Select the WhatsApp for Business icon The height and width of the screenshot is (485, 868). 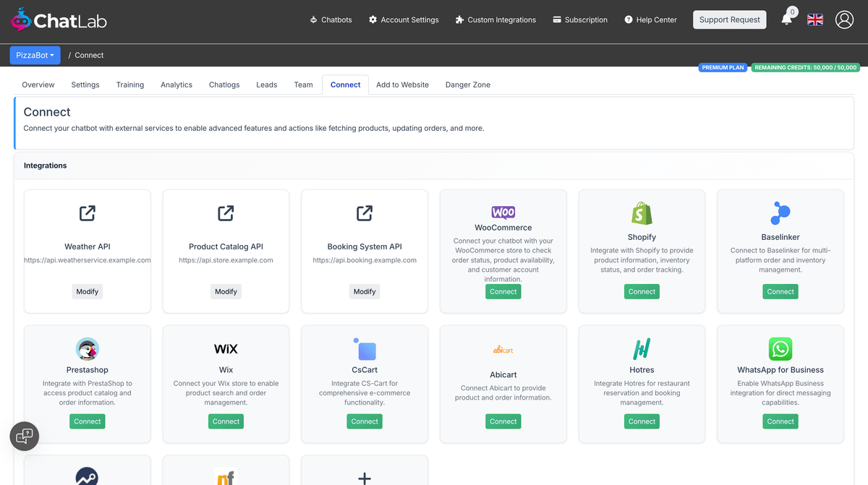click(x=780, y=348)
